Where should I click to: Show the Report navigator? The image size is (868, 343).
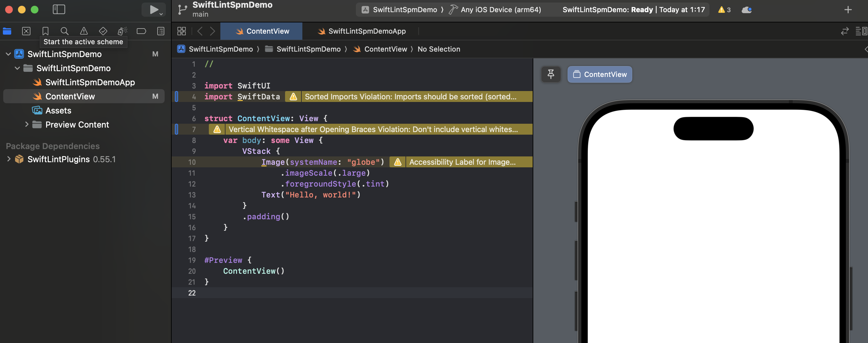pos(161,31)
